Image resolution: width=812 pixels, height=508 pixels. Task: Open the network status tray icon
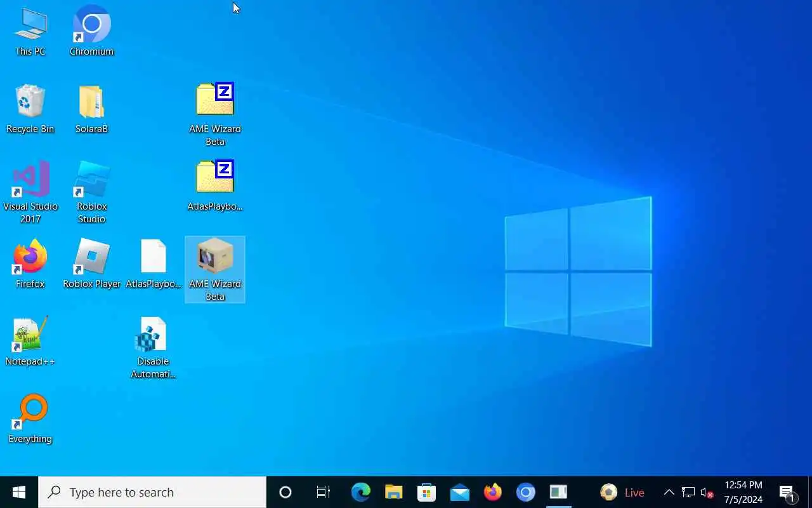point(688,492)
